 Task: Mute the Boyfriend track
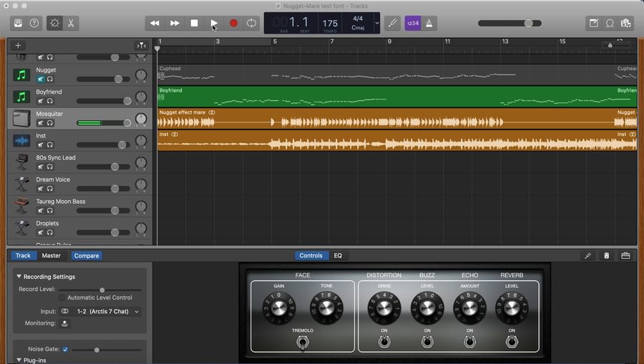click(41, 101)
